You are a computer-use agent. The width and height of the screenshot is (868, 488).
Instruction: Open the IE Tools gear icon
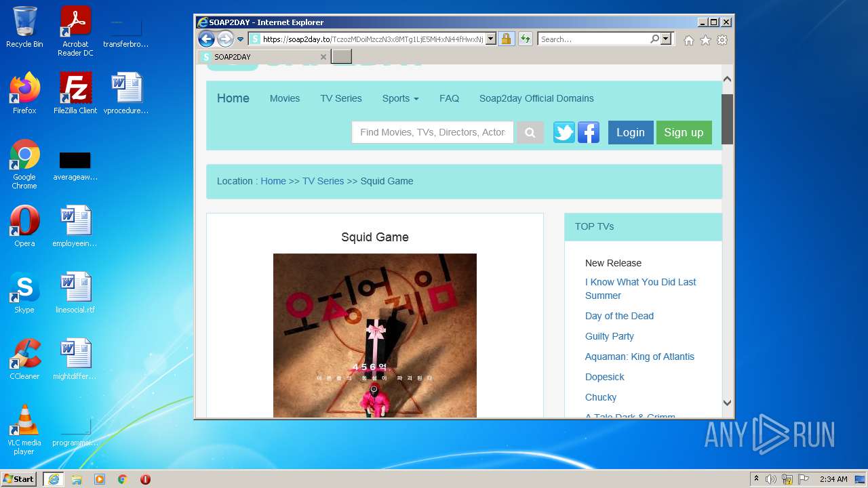[722, 40]
